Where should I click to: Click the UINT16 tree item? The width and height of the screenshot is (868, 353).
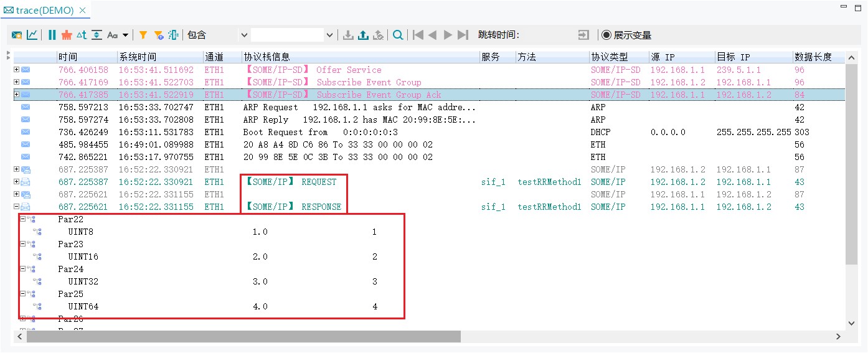(x=83, y=257)
